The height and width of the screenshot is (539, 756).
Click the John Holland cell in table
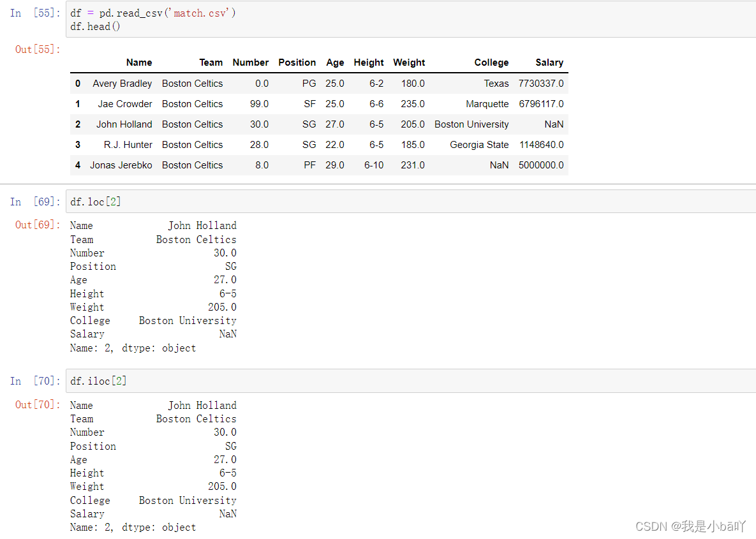[124, 124]
